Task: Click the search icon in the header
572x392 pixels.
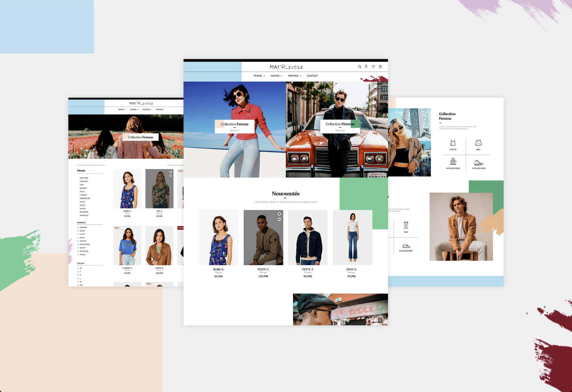Action: tap(360, 66)
